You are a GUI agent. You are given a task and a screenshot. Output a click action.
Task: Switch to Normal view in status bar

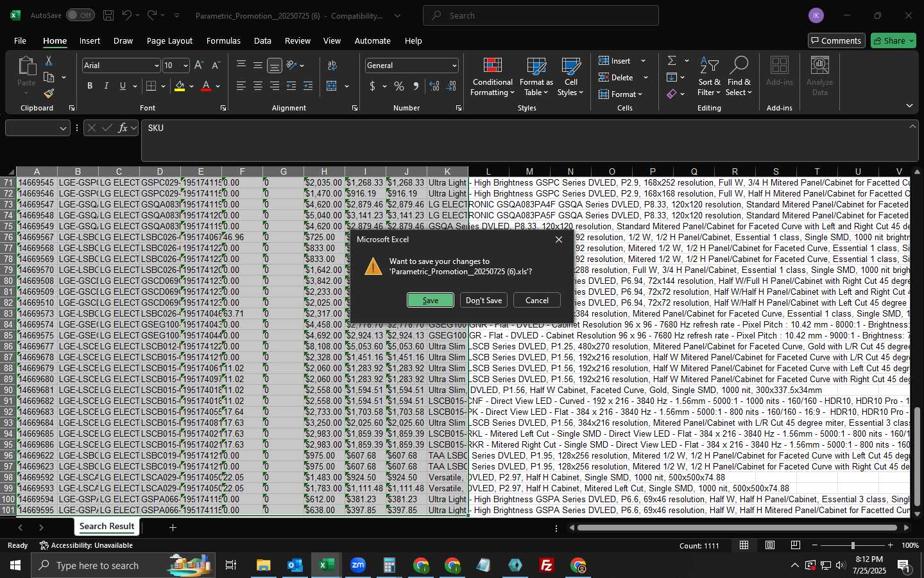point(744,545)
